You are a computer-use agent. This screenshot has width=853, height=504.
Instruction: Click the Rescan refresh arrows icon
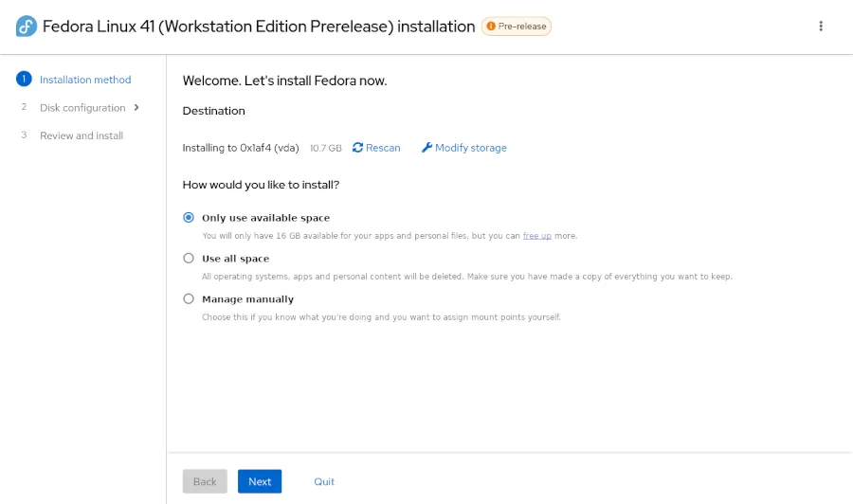pyautogui.click(x=358, y=148)
